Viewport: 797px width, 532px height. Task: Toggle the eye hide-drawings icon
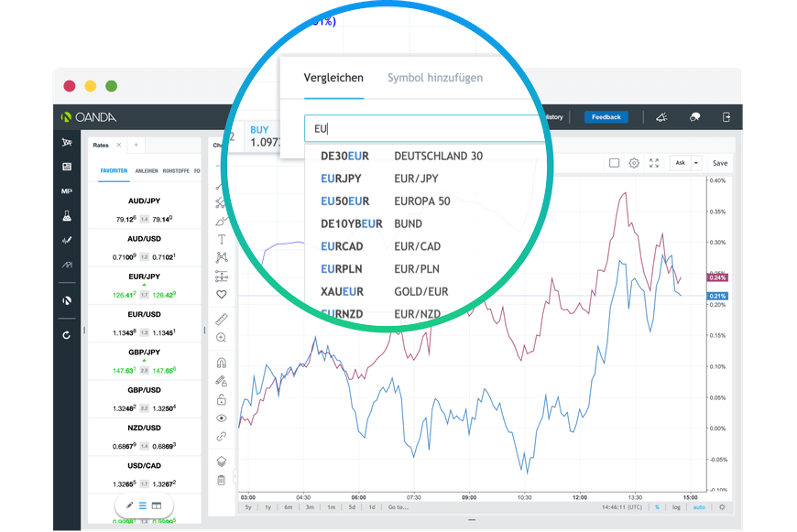tap(221, 418)
